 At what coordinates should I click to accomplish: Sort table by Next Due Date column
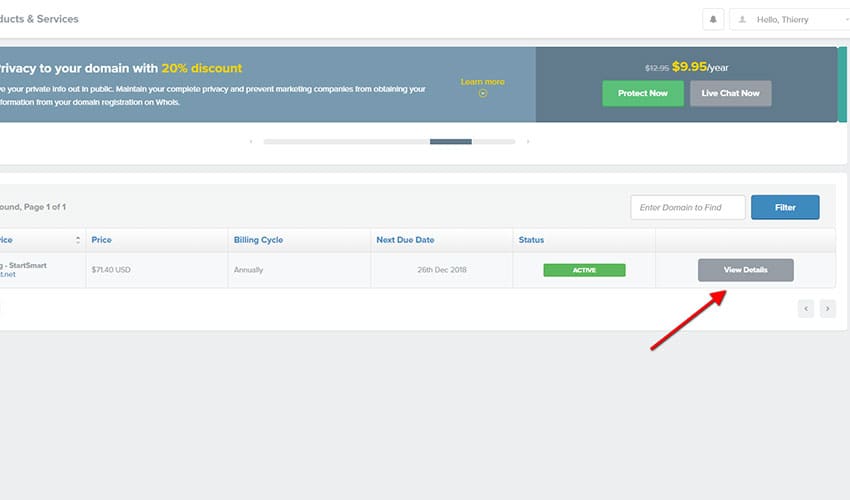[x=405, y=240]
